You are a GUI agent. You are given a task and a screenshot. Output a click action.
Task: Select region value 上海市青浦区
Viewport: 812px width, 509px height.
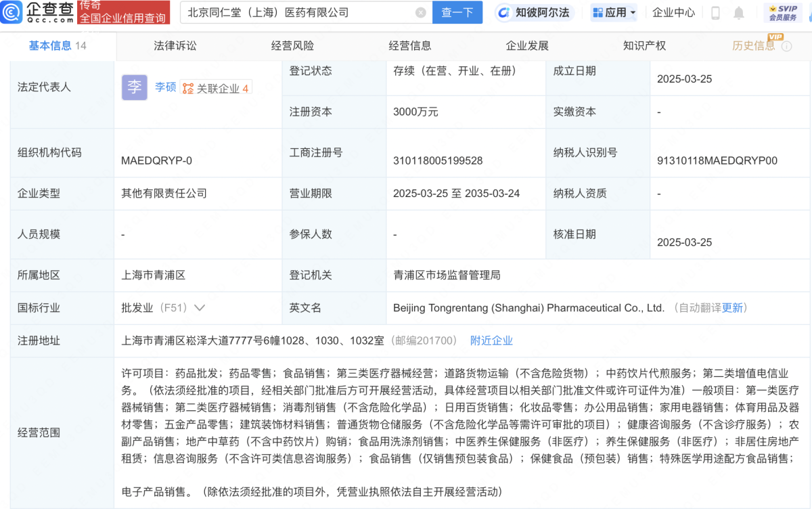click(153, 275)
